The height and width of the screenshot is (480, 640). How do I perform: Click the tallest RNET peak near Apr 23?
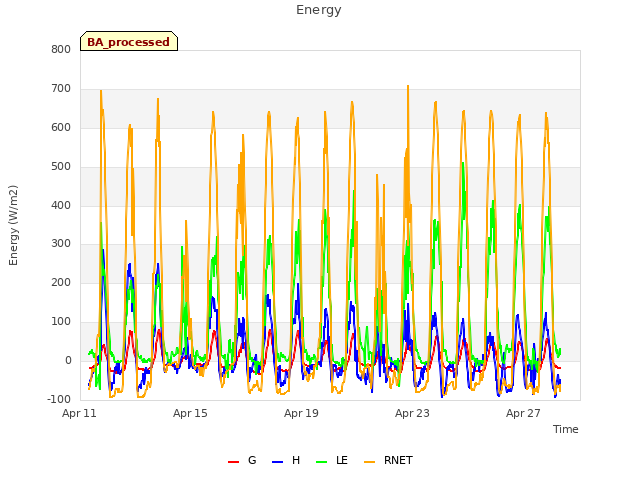408,86
